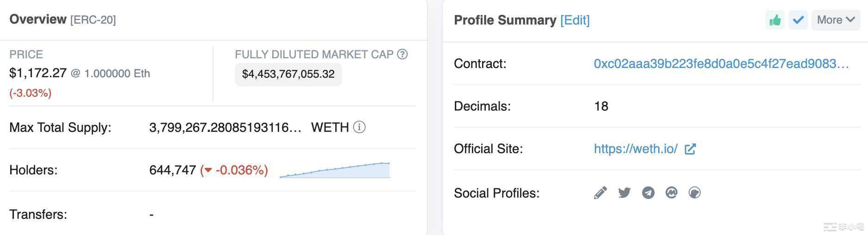
Task: Open the CoinGecko social profile icon
Action: tap(695, 193)
